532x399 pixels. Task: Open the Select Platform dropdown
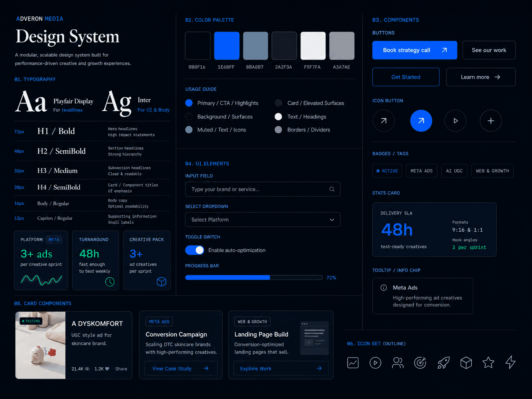(263, 220)
